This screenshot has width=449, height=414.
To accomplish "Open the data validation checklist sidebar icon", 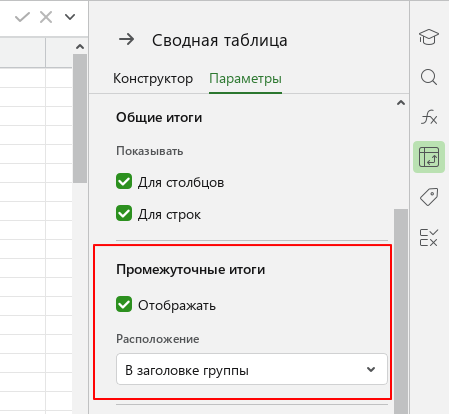I will 429,237.
